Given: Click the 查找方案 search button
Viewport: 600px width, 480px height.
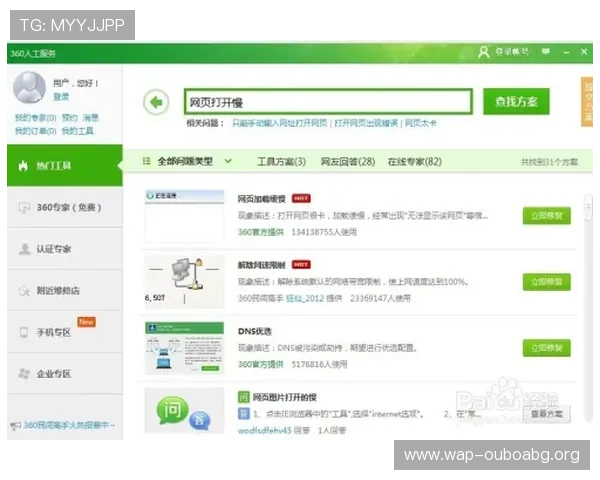Looking at the screenshot, I should click(x=516, y=101).
